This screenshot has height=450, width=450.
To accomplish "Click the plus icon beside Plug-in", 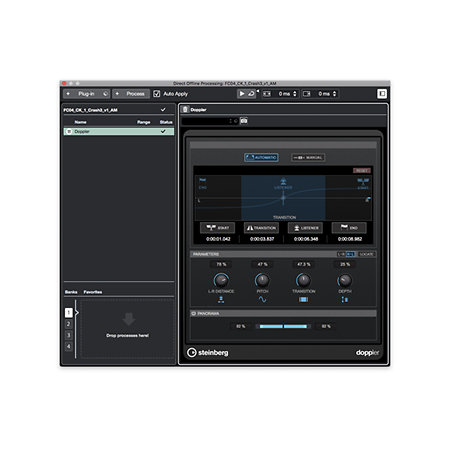I will pos(68,94).
